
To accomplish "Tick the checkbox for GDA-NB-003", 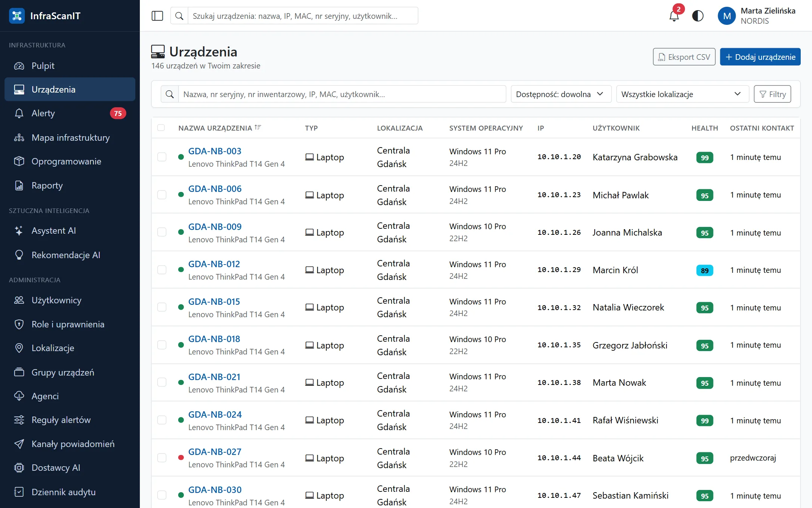I will [162, 157].
